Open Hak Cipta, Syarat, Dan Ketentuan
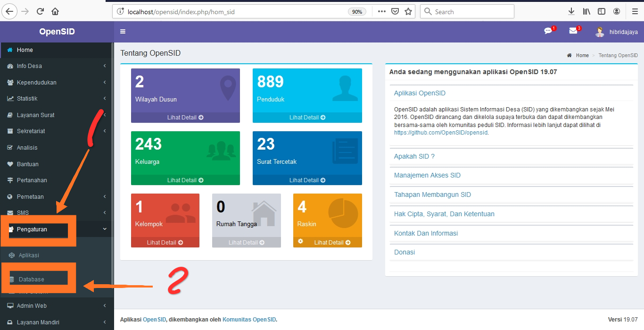Viewport: 644px width, 330px height. point(444,214)
